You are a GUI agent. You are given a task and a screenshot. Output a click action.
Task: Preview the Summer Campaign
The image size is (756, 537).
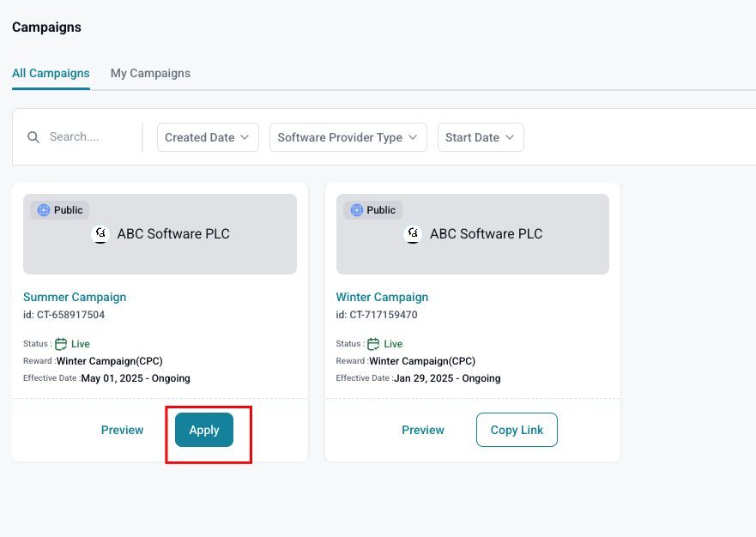click(x=123, y=430)
